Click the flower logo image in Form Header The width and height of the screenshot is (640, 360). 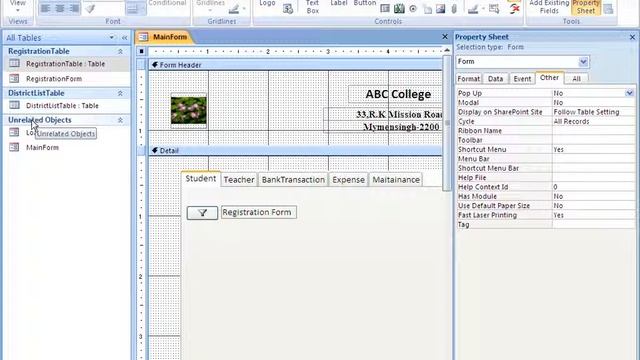tap(189, 111)
